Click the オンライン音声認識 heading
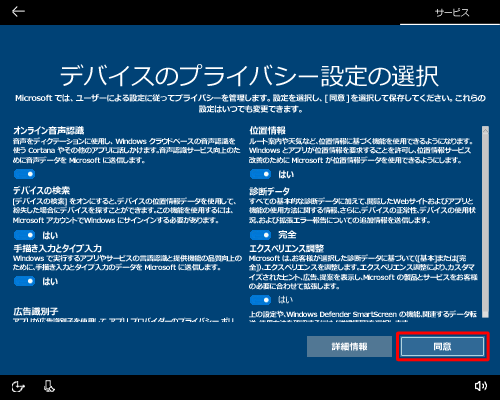Viewport: 500px width, 400px height. pyautogui.click(x=49, y=130)
